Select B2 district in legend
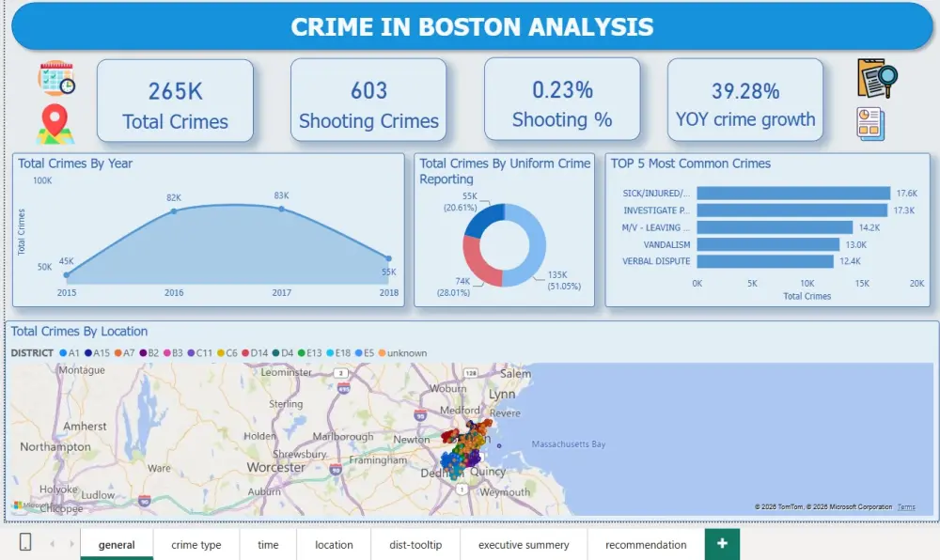The height and width of the screenshot is (560, 940). click(149, 353)
